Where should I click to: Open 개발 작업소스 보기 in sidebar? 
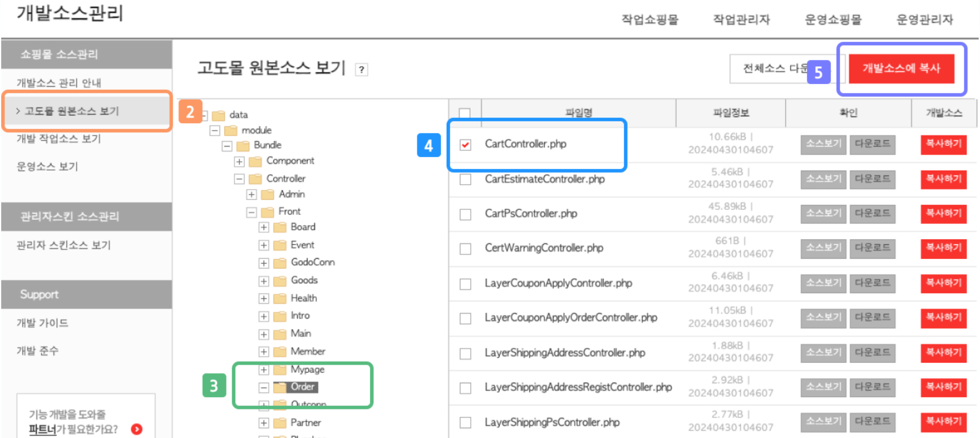(x=58, y=139)
